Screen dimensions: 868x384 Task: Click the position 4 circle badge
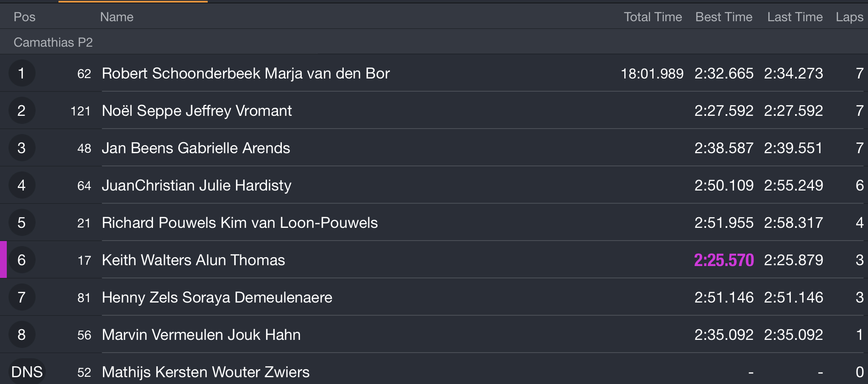tap(22, 185)
